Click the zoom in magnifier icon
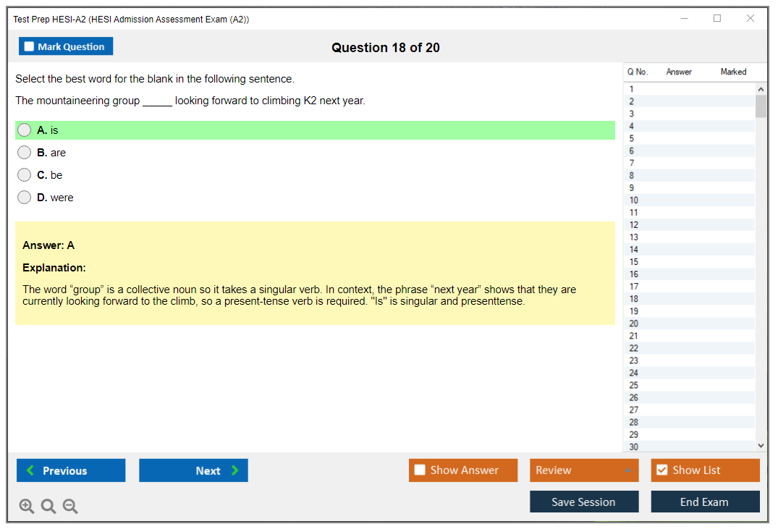This screenshot has height=532, width=778. click(x=27, y=507)
